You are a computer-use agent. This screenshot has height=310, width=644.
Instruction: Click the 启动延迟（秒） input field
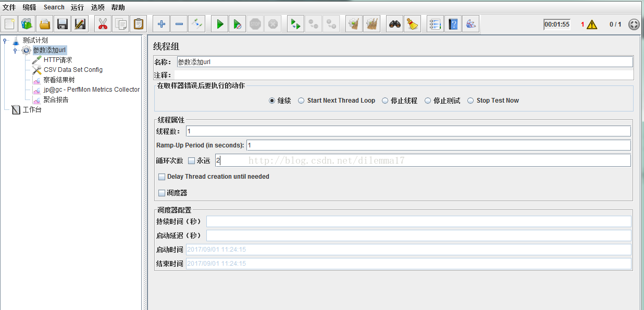tap(419, 235)
